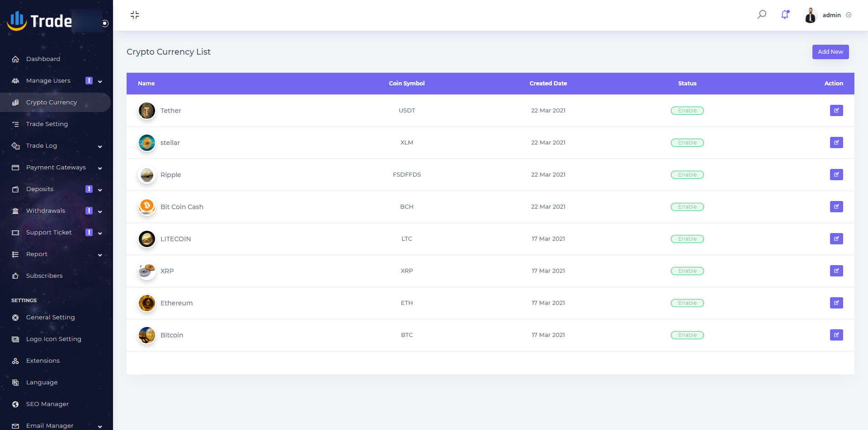This screenshot has height=430, width=868.
Task: Edit the Ethereum currency row
Action: (x=836, y=303)
